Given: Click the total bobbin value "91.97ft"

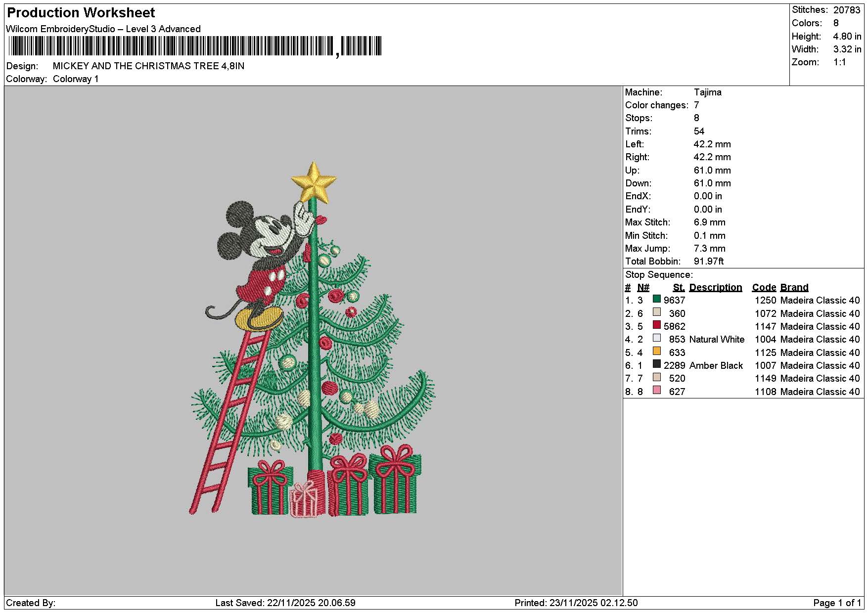Looking at the screenshot, I should pyautogui.click(x=709, y=262).
